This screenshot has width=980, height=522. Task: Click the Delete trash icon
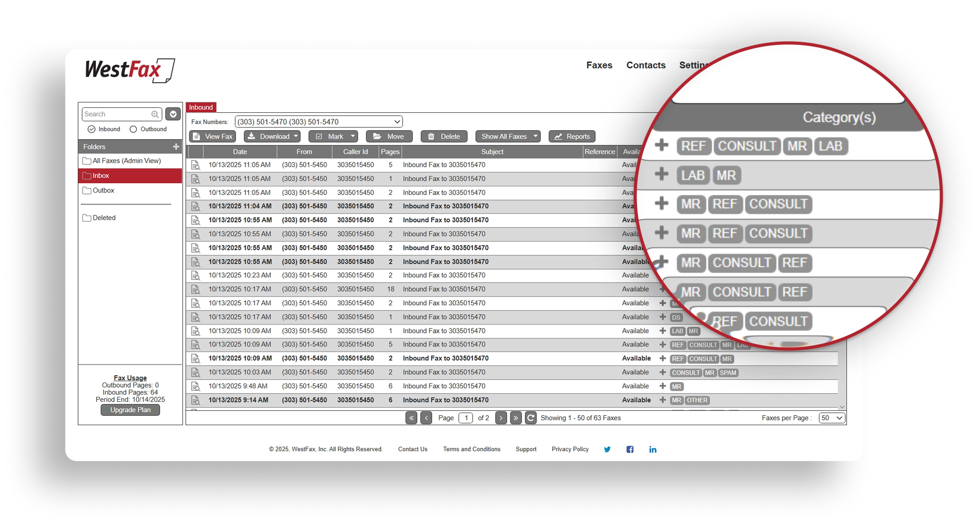coord(431,136)
